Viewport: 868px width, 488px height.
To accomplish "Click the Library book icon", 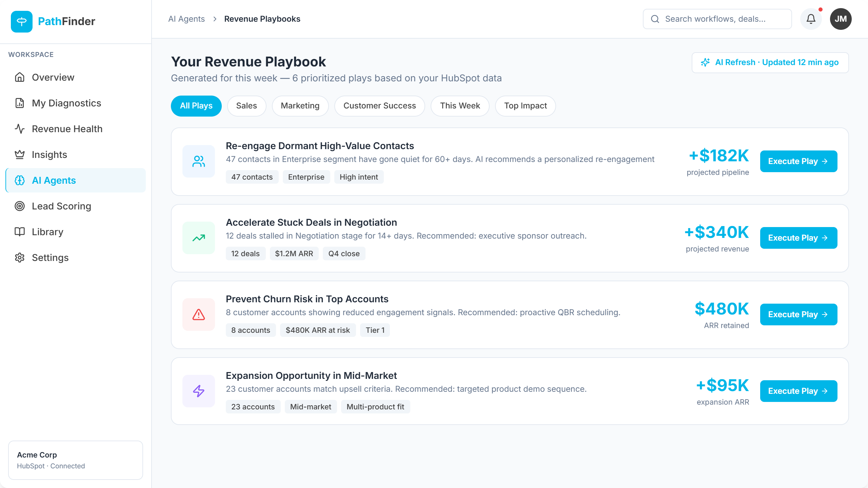I will [x=20, y=232].
